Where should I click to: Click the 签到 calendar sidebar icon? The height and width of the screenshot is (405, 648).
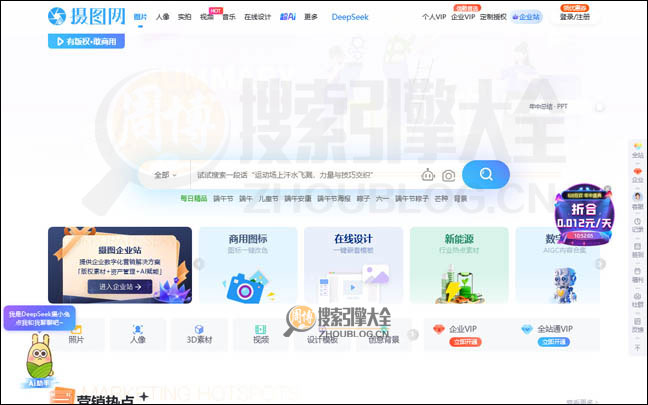tap(638, 250)
